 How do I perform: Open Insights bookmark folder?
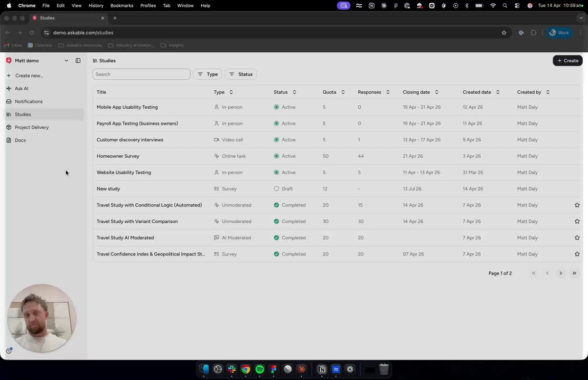pos(172,45)
